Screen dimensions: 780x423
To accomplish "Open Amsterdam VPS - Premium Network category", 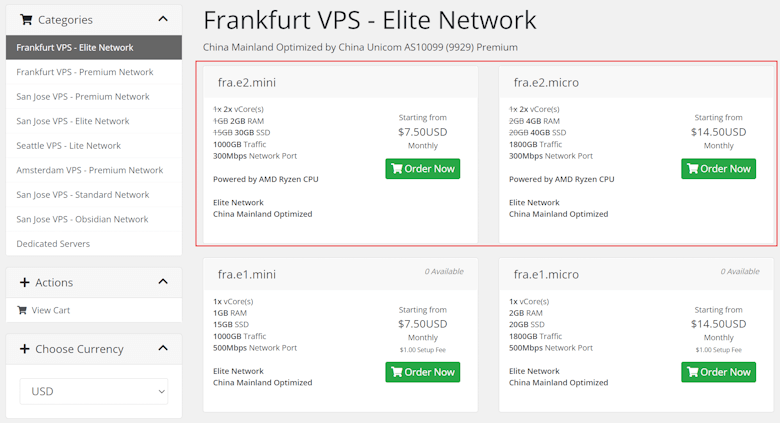I will [89, 170].
